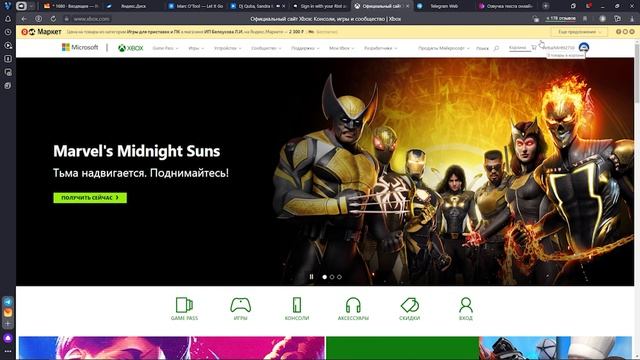Expand the Еще предложения dropdown in Market bar
The width and height of the screenshot is (640, 360).
pos(579,32)
